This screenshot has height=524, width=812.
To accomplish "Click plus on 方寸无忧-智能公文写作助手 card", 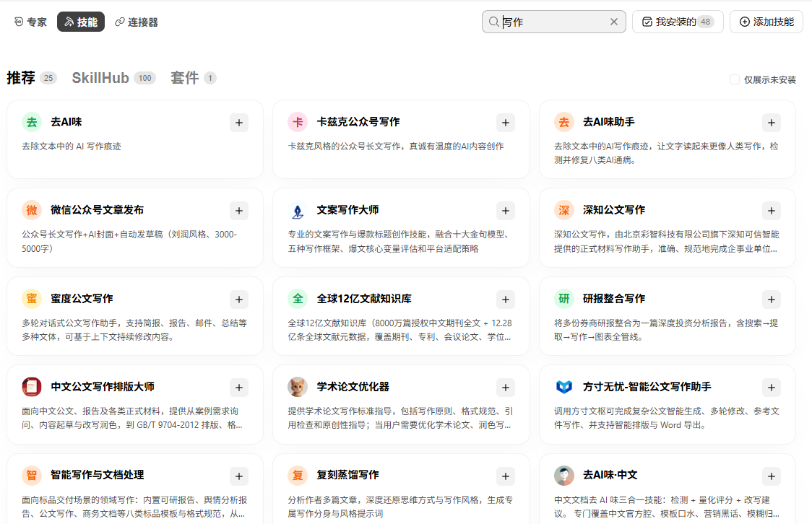I will pyautogui.click(x=771, y=388).
